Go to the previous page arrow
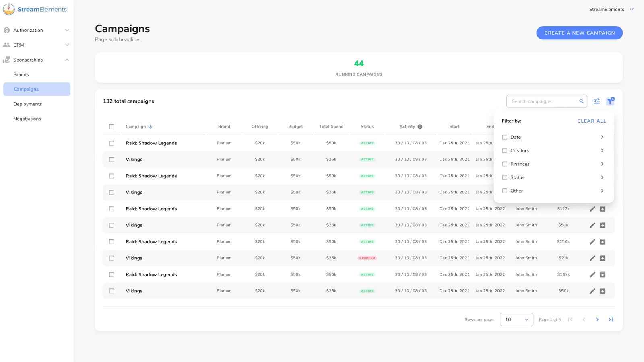Screen dimensions: 644x362 [x=584, y=319]
